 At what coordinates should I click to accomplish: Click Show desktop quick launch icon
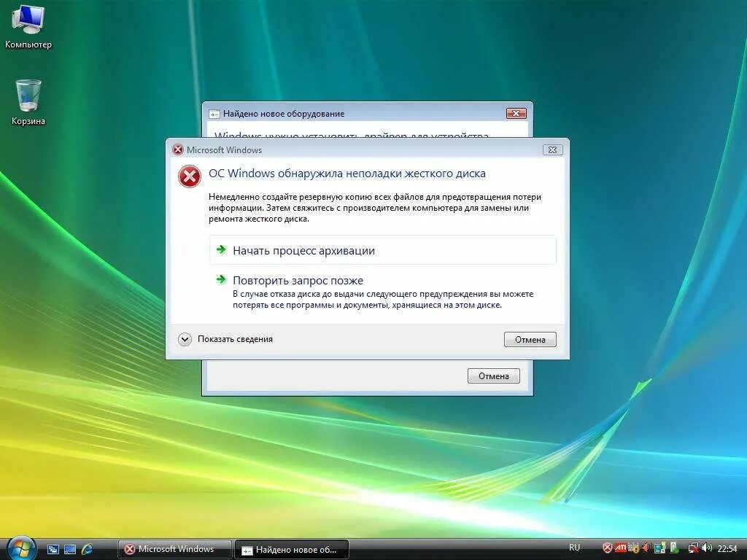point(69,549)
